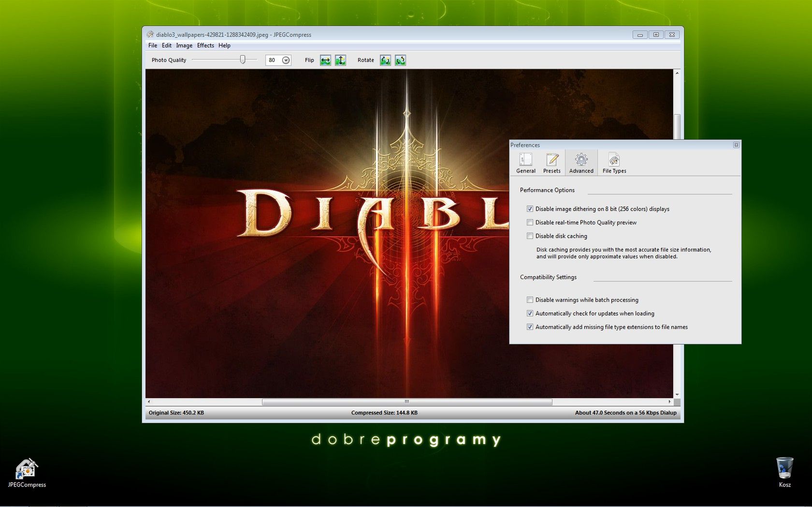Image resolution: width=812 pixels, height=507 pixels.
Task: Click the horizontal scrollbar left arrow
Action: 149,402
